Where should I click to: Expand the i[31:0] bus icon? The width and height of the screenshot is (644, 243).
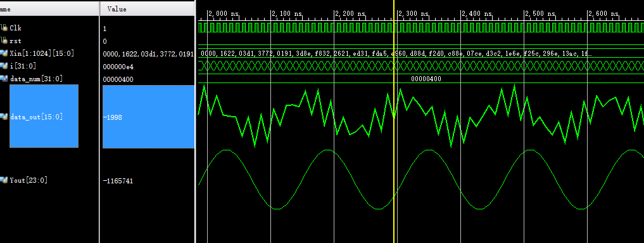[x=4, y=66]
